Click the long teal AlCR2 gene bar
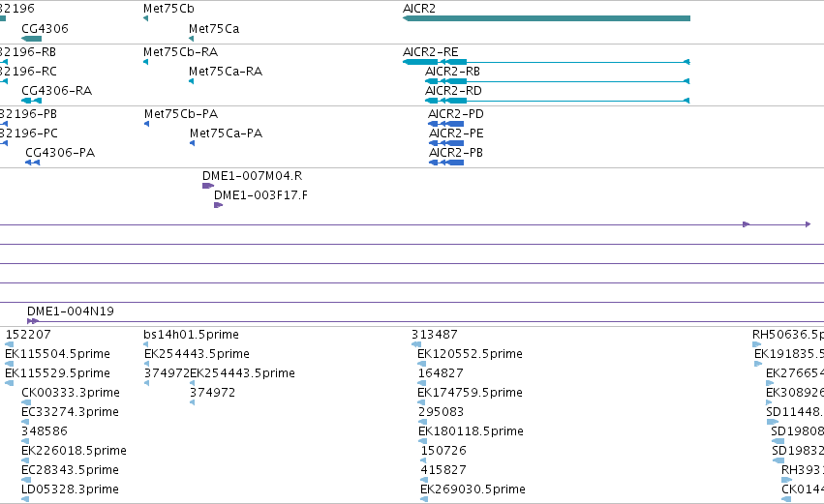 click(x=546, y=18)
